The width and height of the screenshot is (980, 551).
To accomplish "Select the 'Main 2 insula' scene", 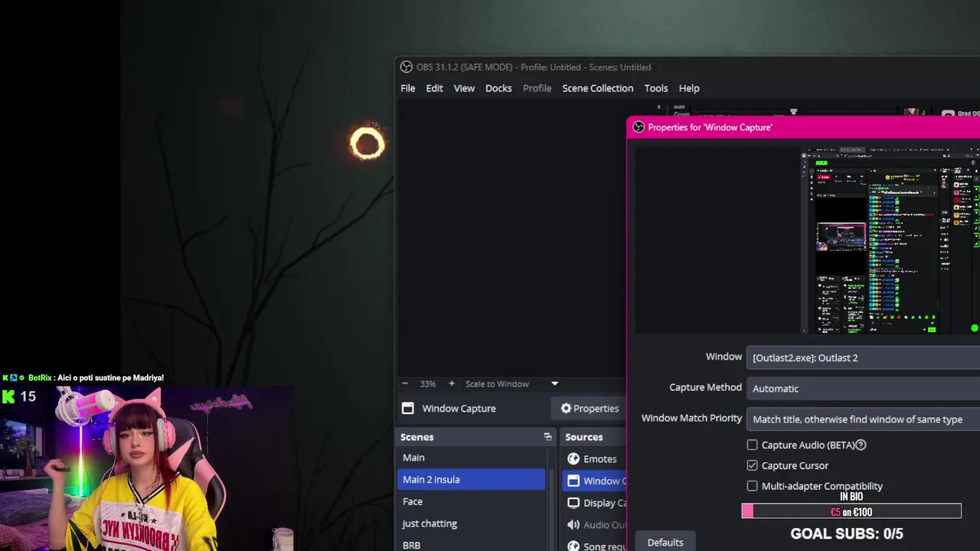I will point(472,479).
